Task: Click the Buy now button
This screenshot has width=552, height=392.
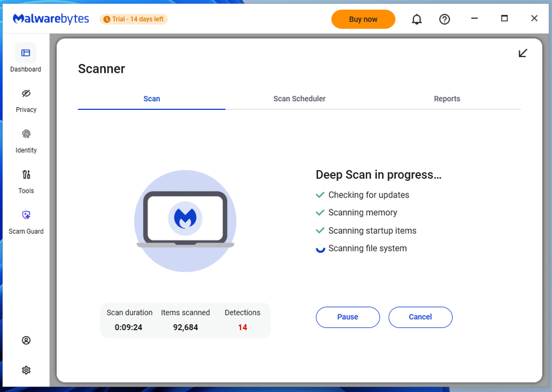Action: coord(363,19)
